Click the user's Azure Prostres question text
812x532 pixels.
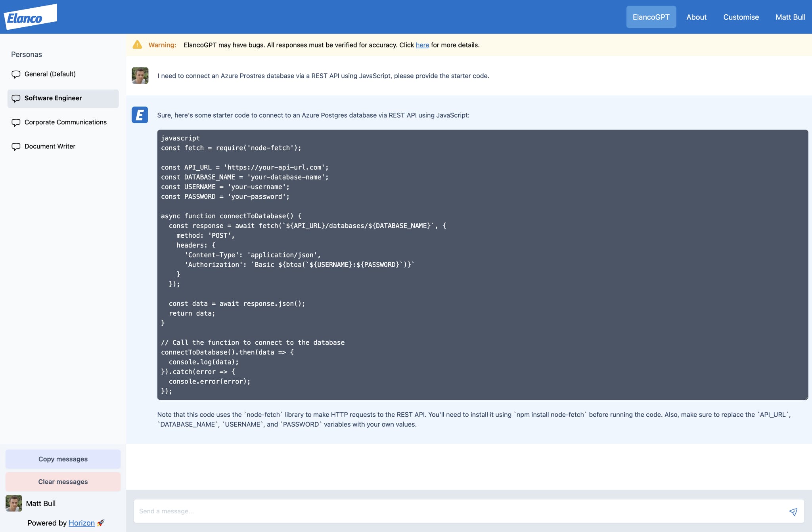click(324, 76)
